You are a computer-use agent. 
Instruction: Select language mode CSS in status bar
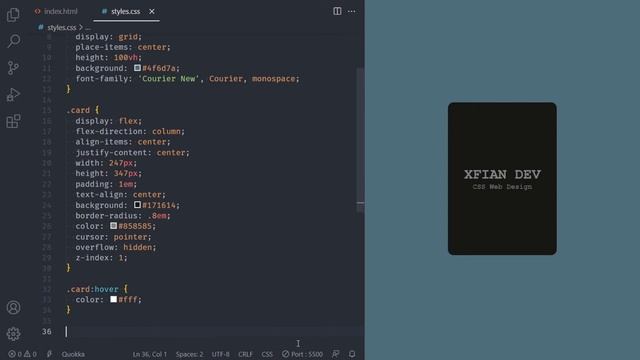[x=267, y=354]
